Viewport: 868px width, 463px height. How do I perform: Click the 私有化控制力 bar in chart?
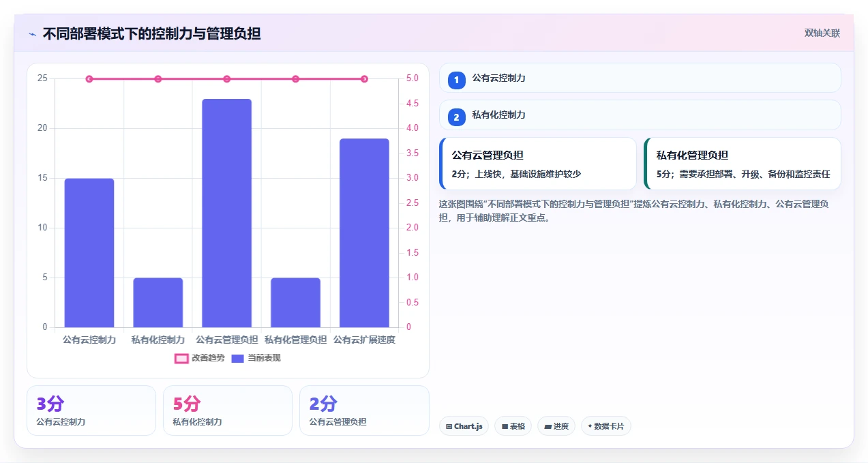click(x=158, y=303)
